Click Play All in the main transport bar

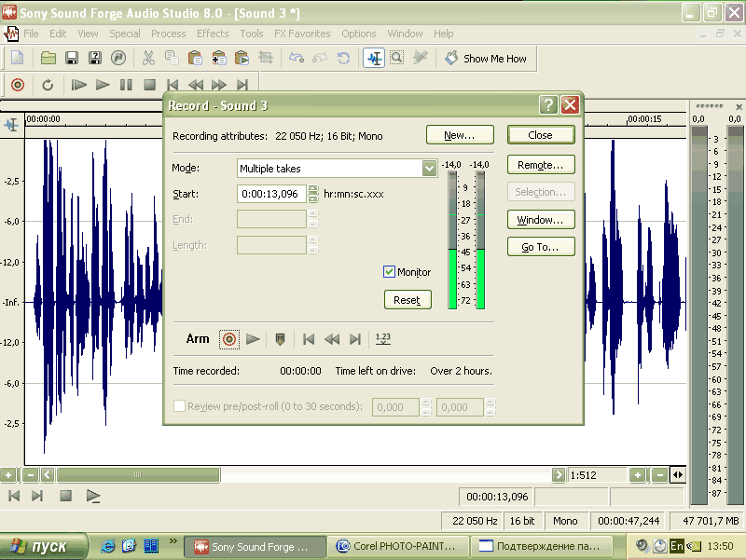click(78, 85)
